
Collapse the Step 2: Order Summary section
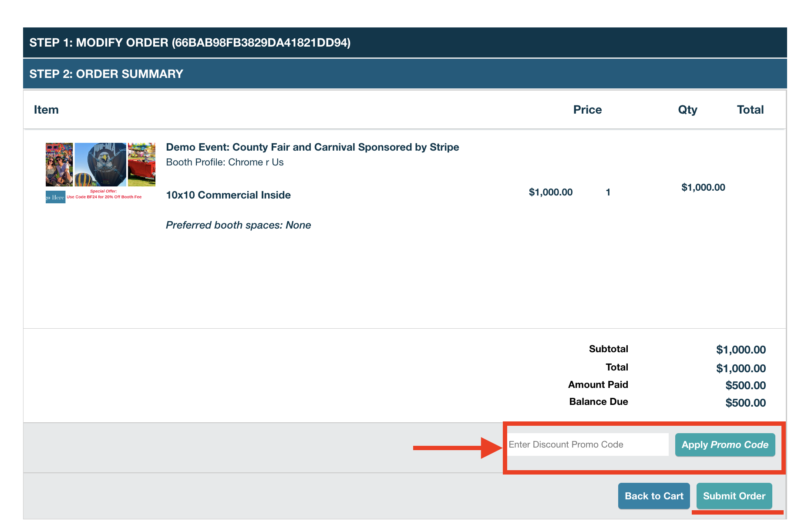tap(106, 74)
